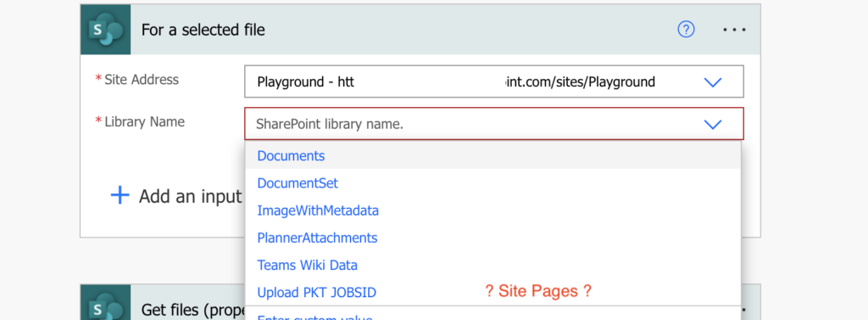Choose DocumentSet library option
Viewport: 868px width, 320px height.
tap(492, 183)
